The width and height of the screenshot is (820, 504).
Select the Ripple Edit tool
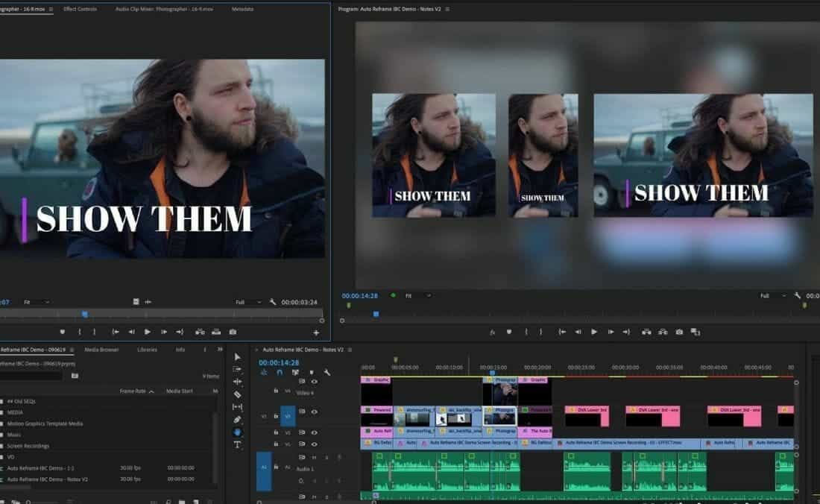237,382
